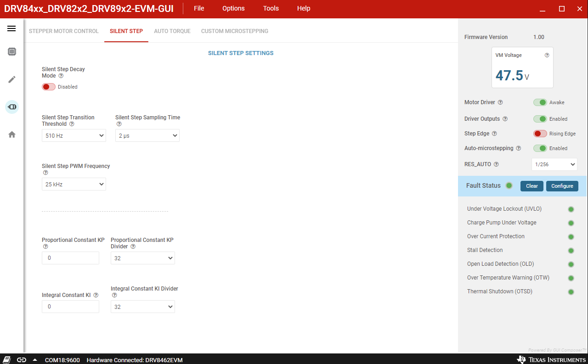Disable Auto-microstepping toggle
The height and width of the screenshot is (364, 588).
pyautogui.click(x=540, y=148)
